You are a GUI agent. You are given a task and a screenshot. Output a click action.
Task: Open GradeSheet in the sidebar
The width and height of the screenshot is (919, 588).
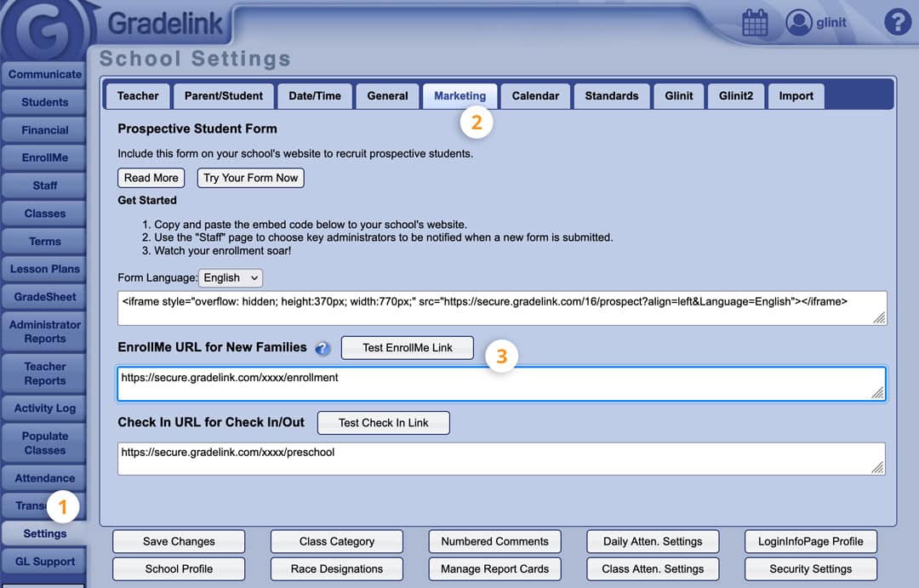tap(44, 297)
